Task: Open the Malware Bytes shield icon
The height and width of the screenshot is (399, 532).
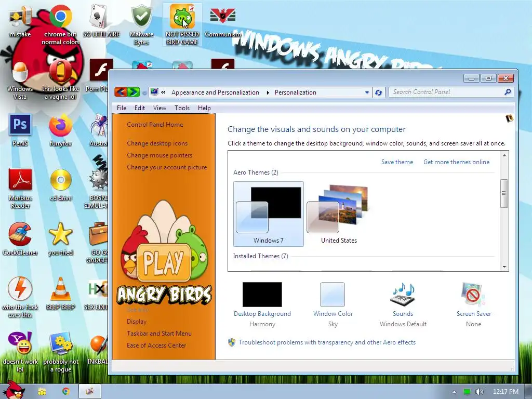Action: [141, 24]
